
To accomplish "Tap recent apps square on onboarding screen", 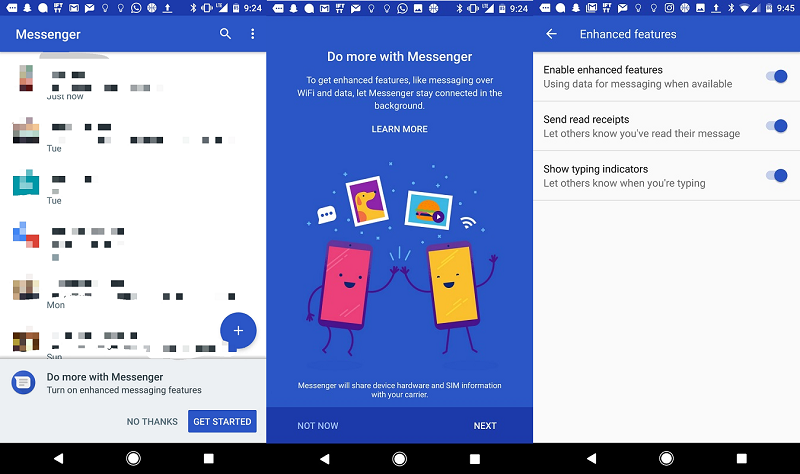I will point(475,459).
